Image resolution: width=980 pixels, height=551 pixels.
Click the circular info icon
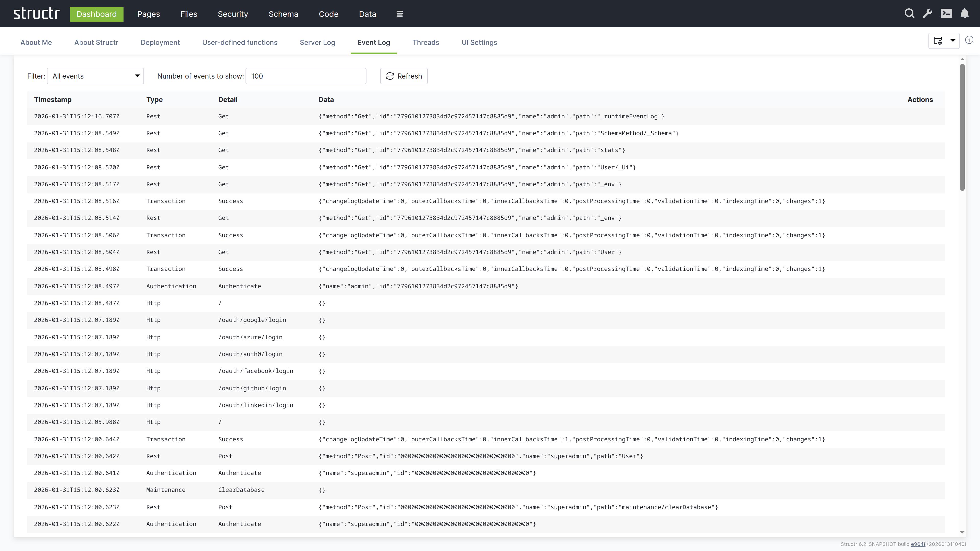click(969, 40)
